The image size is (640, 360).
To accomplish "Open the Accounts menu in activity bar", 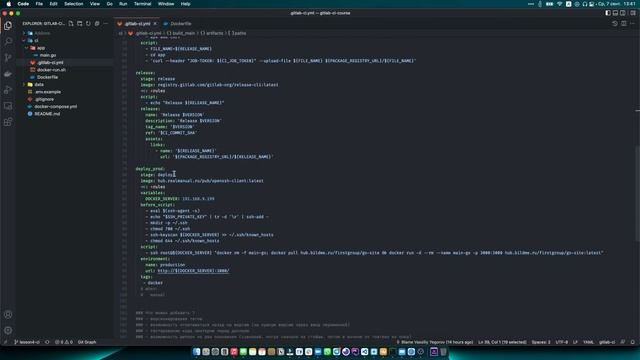I will click(8, 315).
